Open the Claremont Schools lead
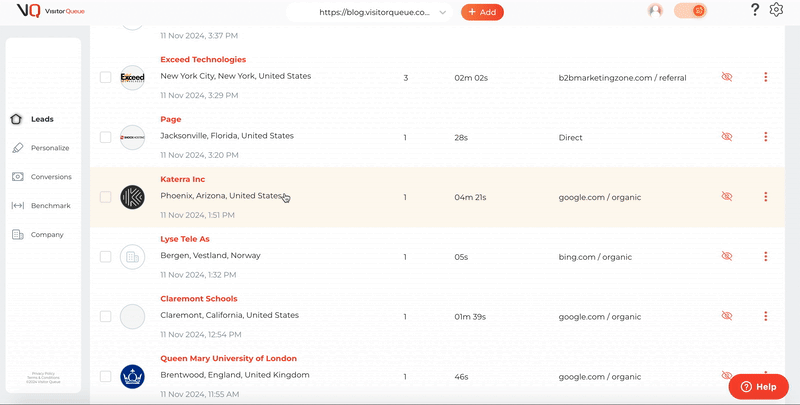800x405 pixels. 199,298
